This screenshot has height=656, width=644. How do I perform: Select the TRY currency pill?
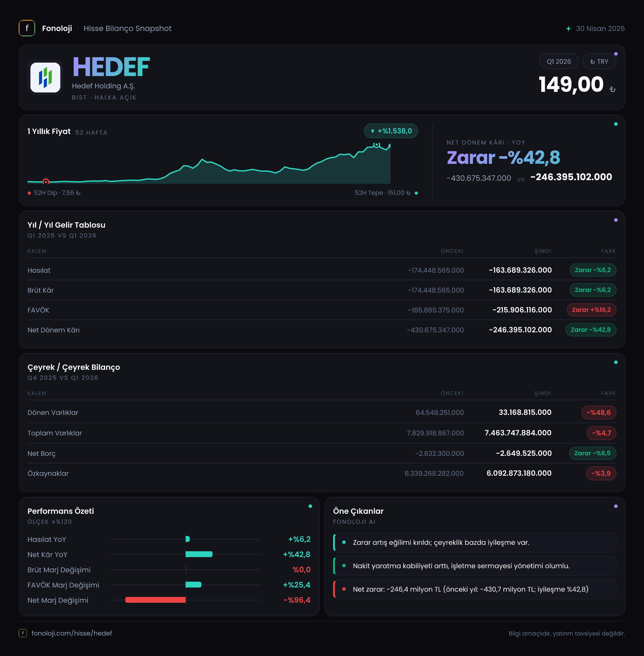tap(599, 61)
